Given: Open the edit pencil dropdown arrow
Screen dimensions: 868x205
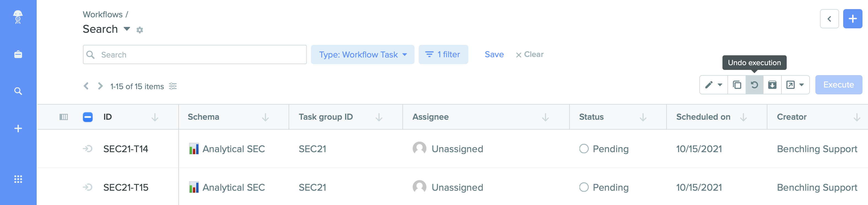Looking at the screenshot, I should (x=720, y=85).
